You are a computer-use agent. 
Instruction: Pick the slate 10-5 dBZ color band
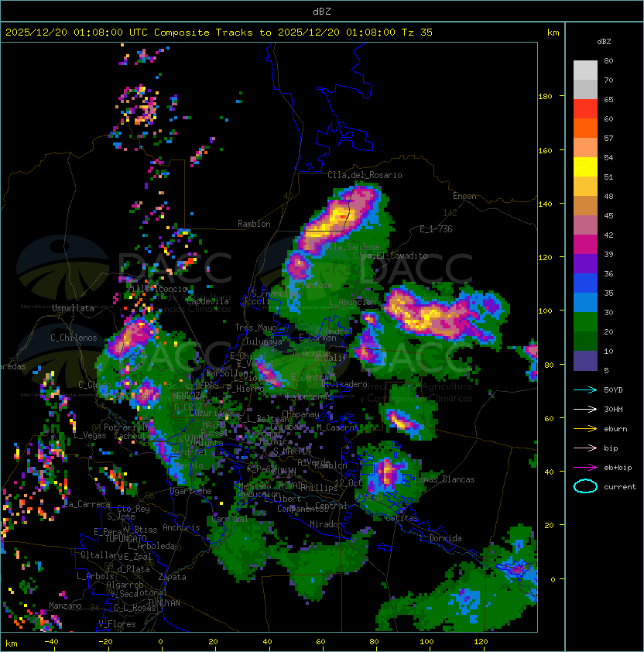pyautogui.click(x=585, y=361)
